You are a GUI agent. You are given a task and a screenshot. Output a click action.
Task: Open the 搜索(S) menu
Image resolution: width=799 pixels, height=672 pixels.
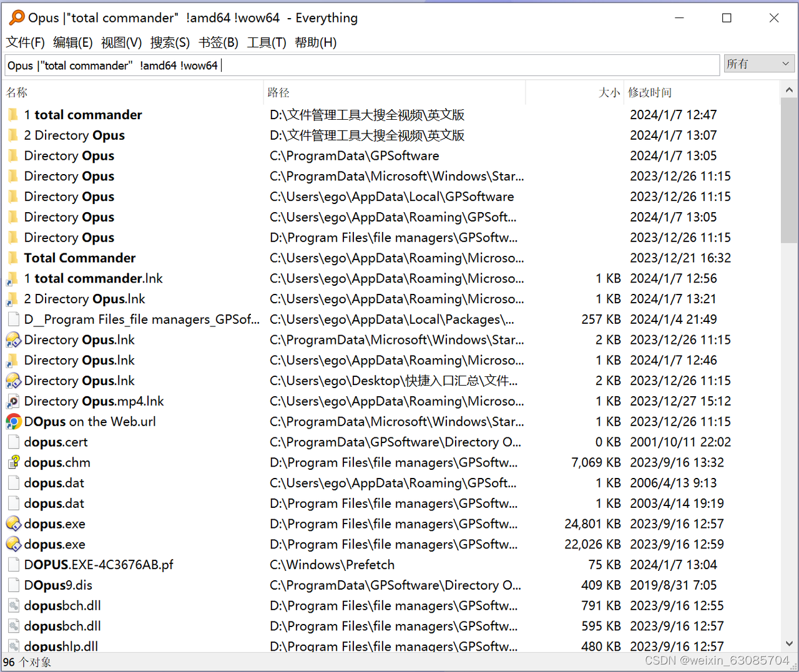point(170,42)
